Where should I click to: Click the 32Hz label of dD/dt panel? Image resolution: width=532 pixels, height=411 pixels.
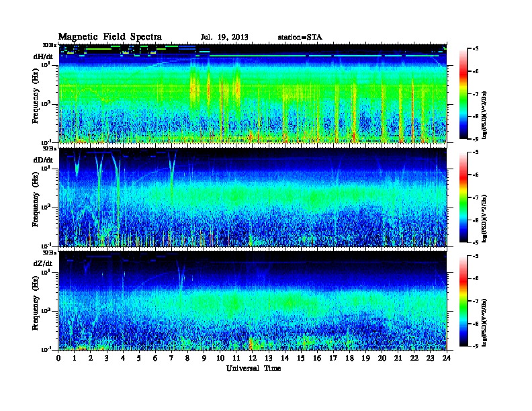pyautogui.click(x=50, y=148)
